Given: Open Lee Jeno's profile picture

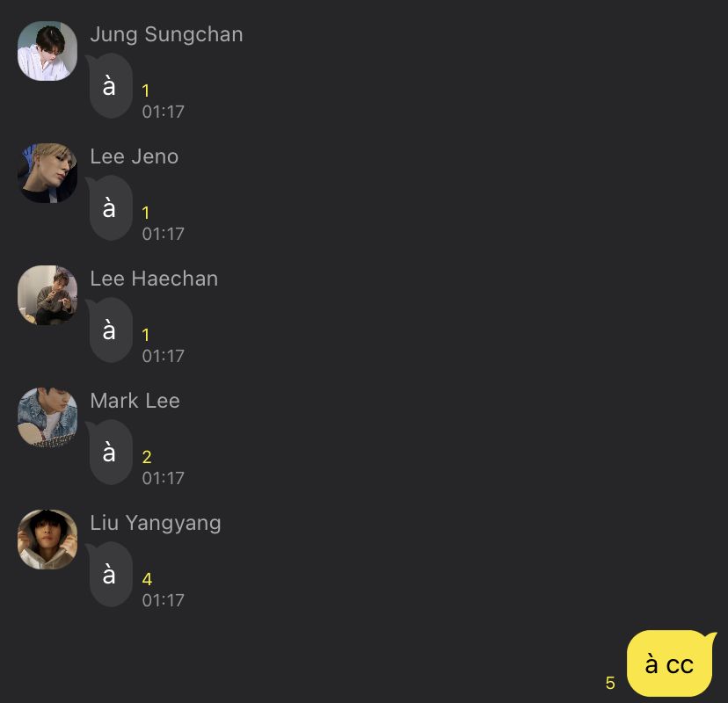Looking at the screenshot, I should tap(47, 173).
